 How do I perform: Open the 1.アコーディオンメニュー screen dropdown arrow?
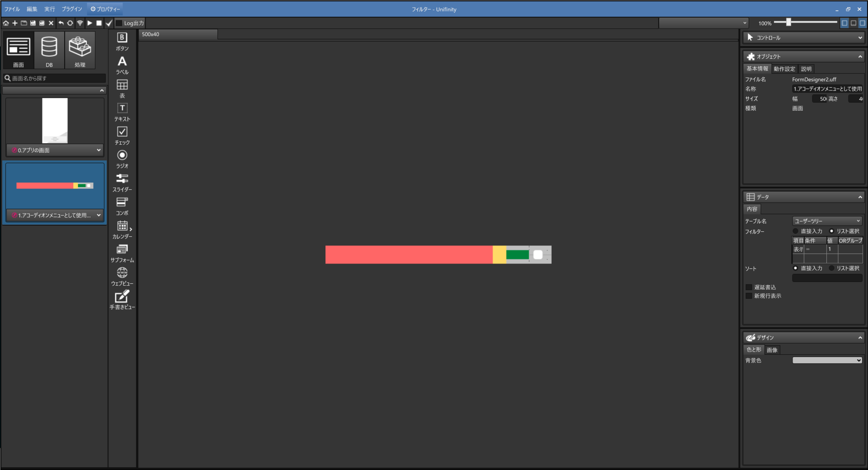click(x=99, y=215)
